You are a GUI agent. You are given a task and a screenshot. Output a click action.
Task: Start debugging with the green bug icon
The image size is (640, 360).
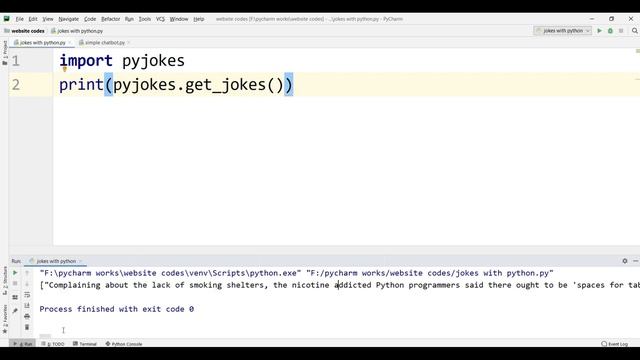610,31
